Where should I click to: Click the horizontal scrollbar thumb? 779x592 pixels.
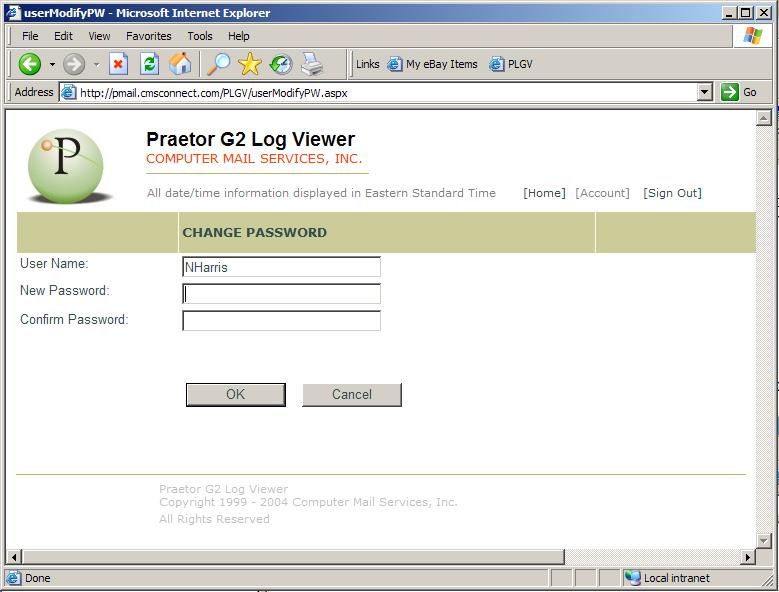(293, 557)
